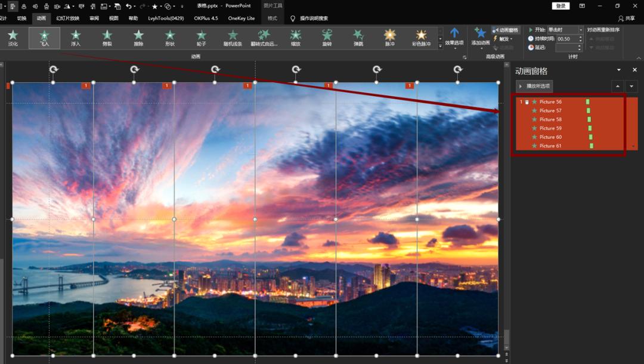Screen dimensions: 644x364
Task: Apply the 脉冲 (Pulse) emphasis animation
Action: point(389,38)
